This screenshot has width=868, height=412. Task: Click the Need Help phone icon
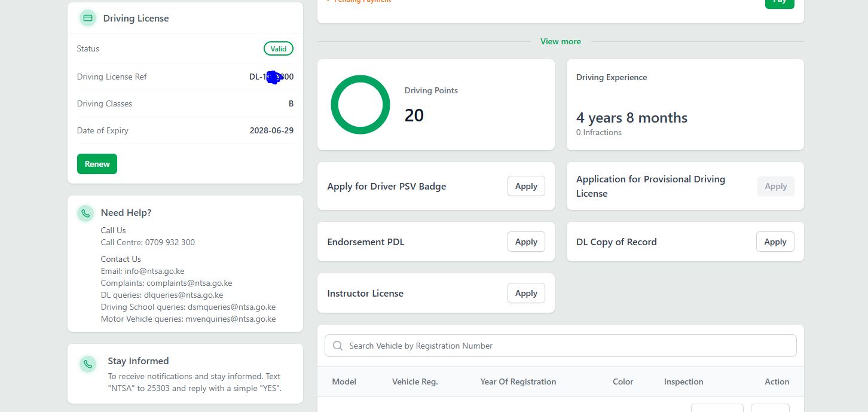tap(86, 213)
